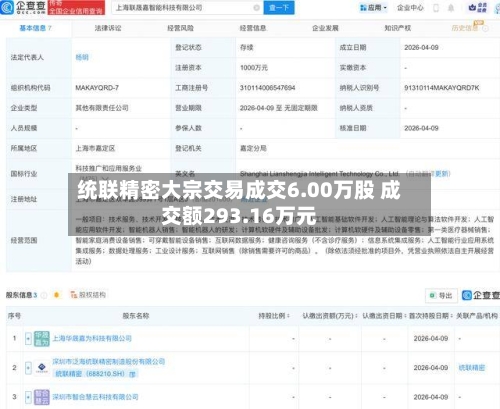This screenshot has height=409, width=500.
Task: Click the 1000万元 registered capital value
Action: point(254,68)
